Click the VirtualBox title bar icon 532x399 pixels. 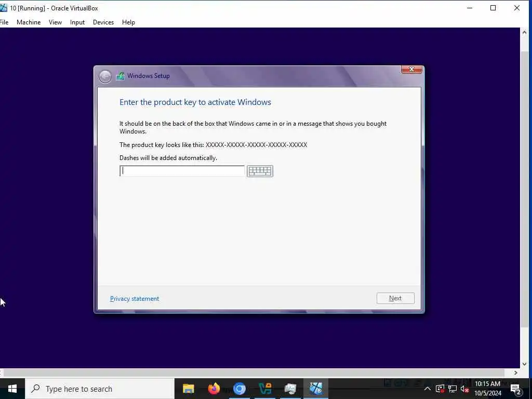tap(4, 8)
